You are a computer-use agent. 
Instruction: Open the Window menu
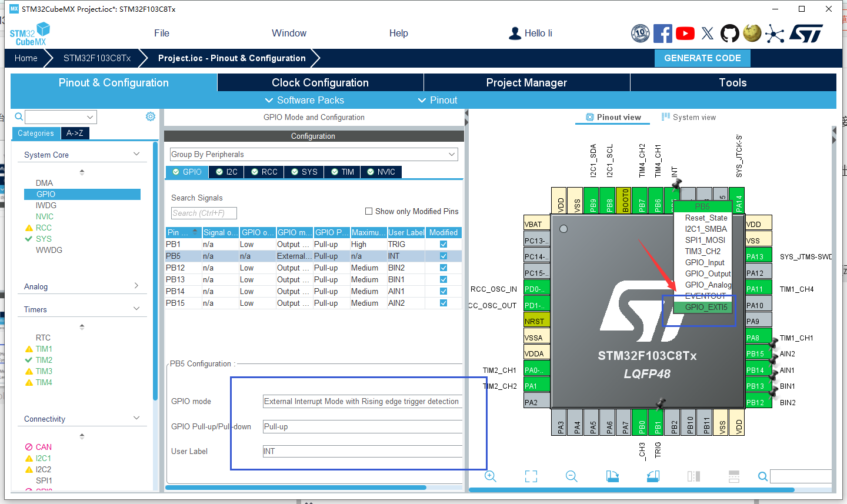[289, 34]
